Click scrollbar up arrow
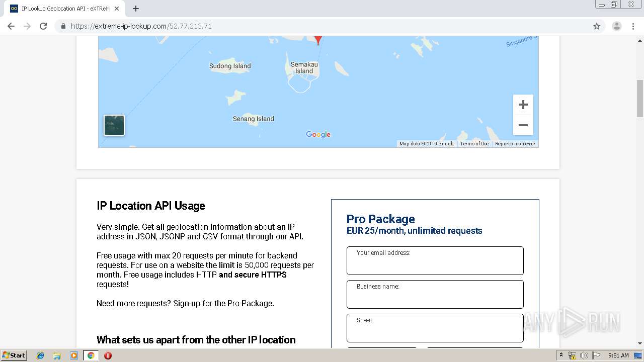The height and width of the screenshot is (362, 644). pos(640,40)
